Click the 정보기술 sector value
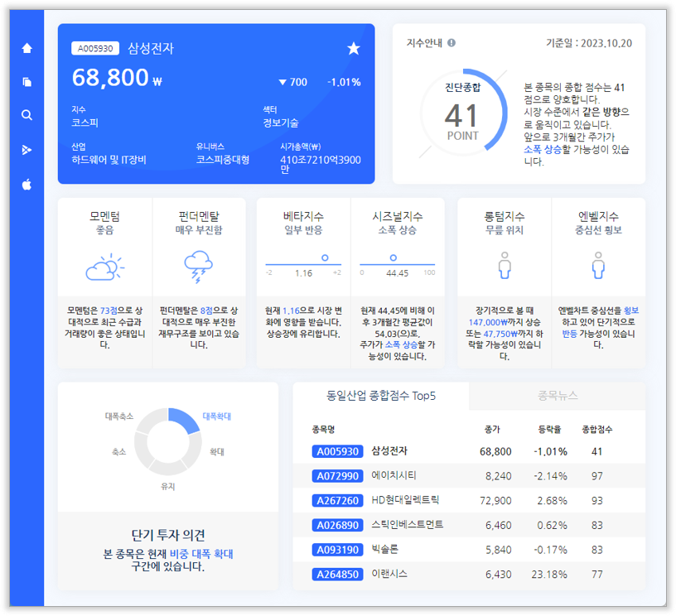Screen dimensions: 676x616 coord(281,123)
